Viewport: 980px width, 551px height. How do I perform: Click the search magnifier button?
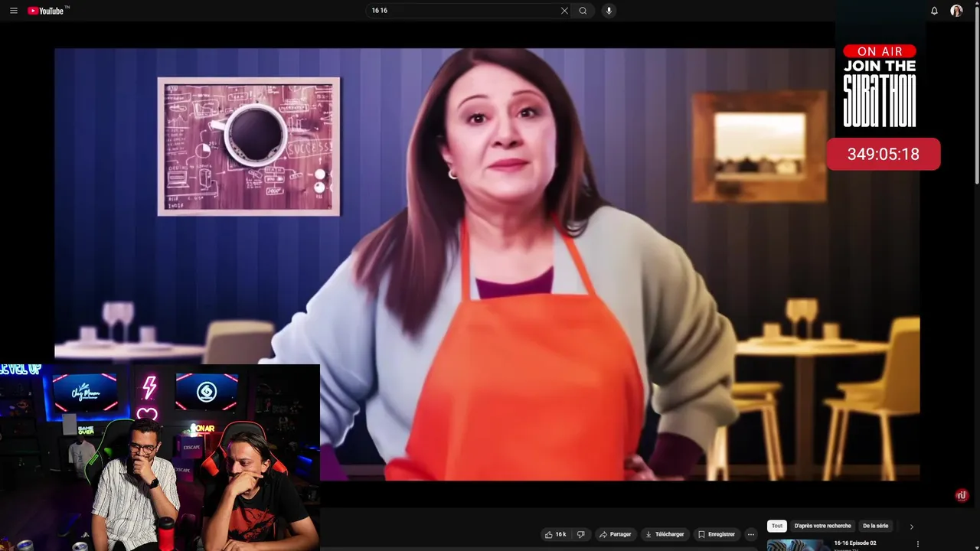(x=583, y=11)
